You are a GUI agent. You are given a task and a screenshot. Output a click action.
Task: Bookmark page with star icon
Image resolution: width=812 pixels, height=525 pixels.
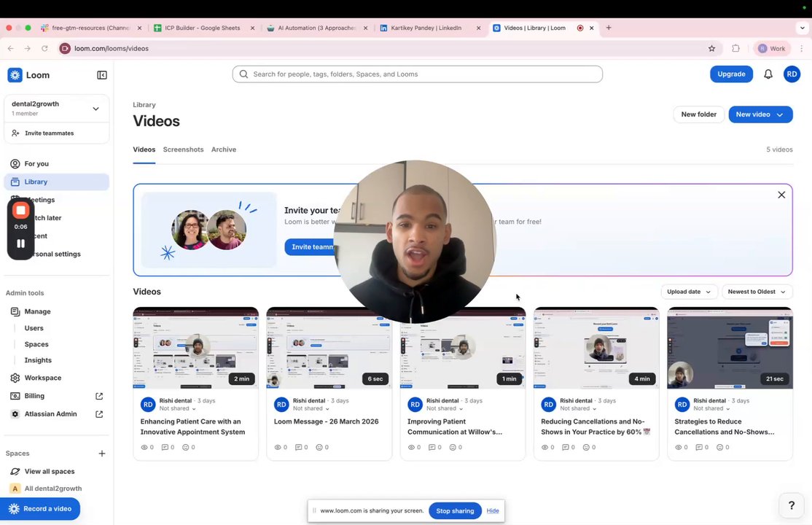(x=711, y=49)
